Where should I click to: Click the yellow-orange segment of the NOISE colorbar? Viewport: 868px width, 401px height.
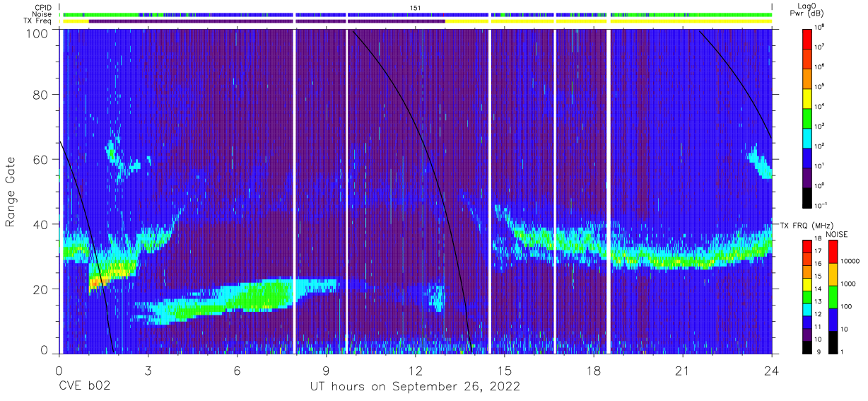[x=833, y=274]
